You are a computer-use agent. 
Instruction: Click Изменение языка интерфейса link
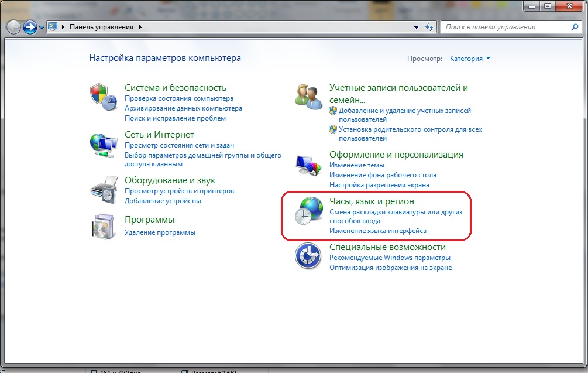pos(377,231)
